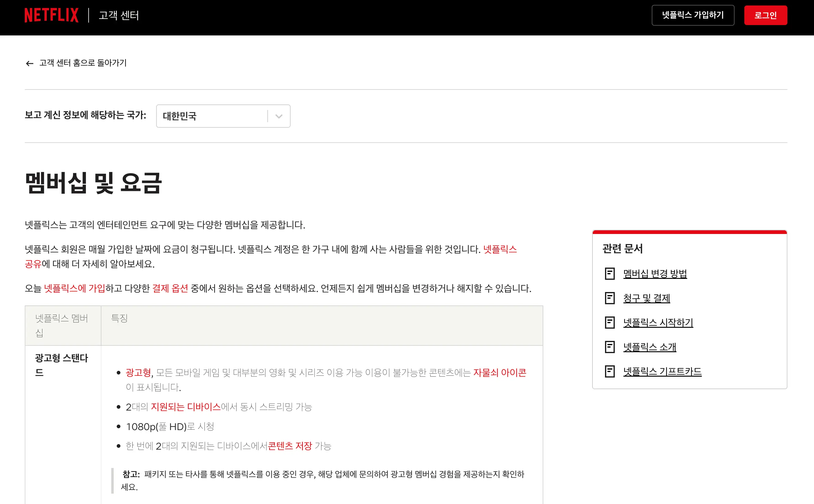Click document icon beside 넷플릭스 시작하기
Image resolution: width=814 pixels, height=504 pixels.
coord(610,322)
